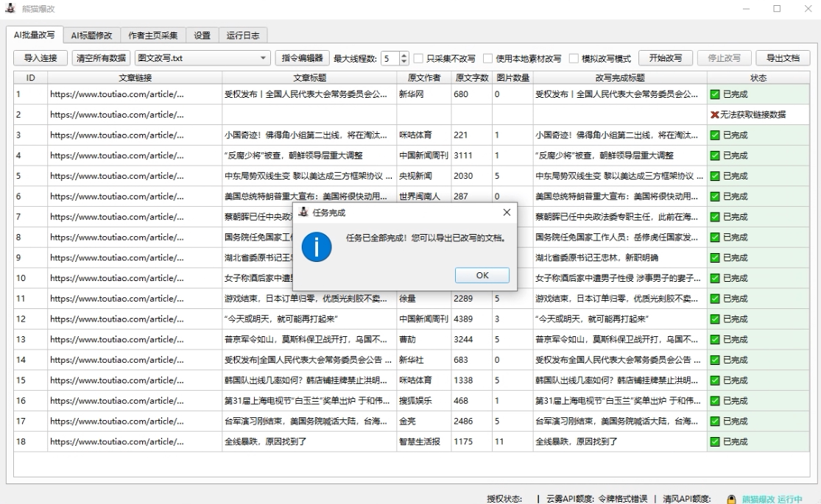Click the thread count spinner arrows
821x504 pixels.
click(x=404, y=58)
